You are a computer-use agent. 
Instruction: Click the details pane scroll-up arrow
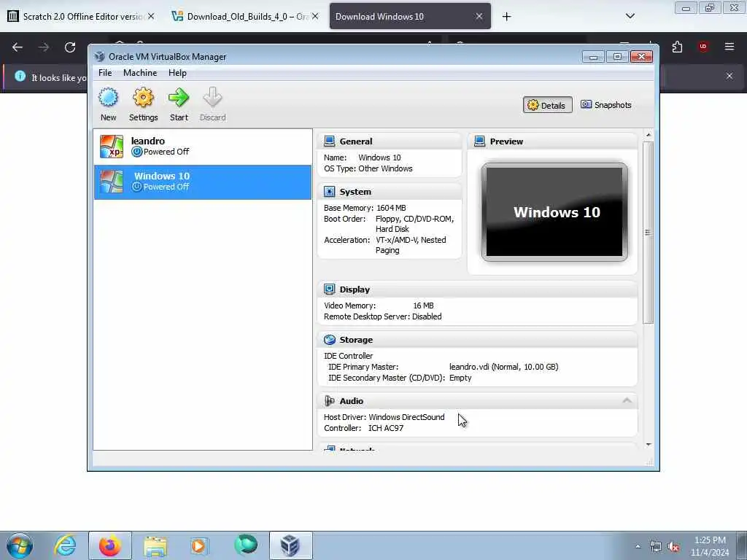tap(649, 135)
